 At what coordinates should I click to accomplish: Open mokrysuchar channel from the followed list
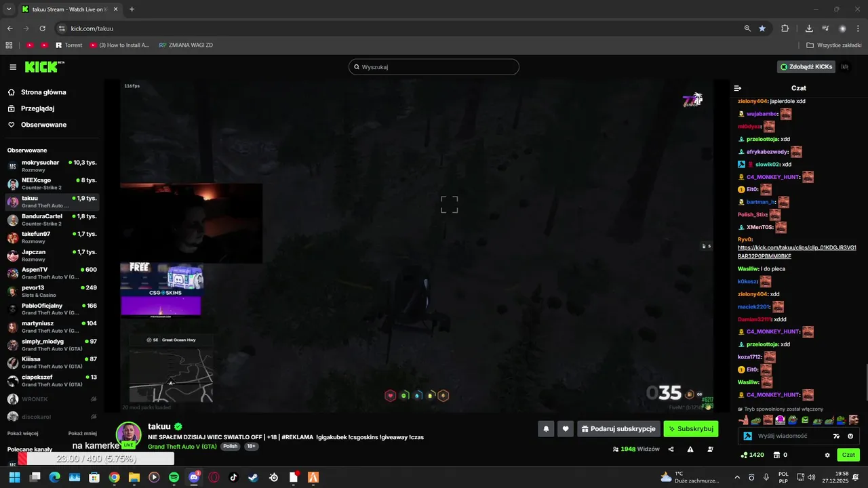click(x=52, y=166)
